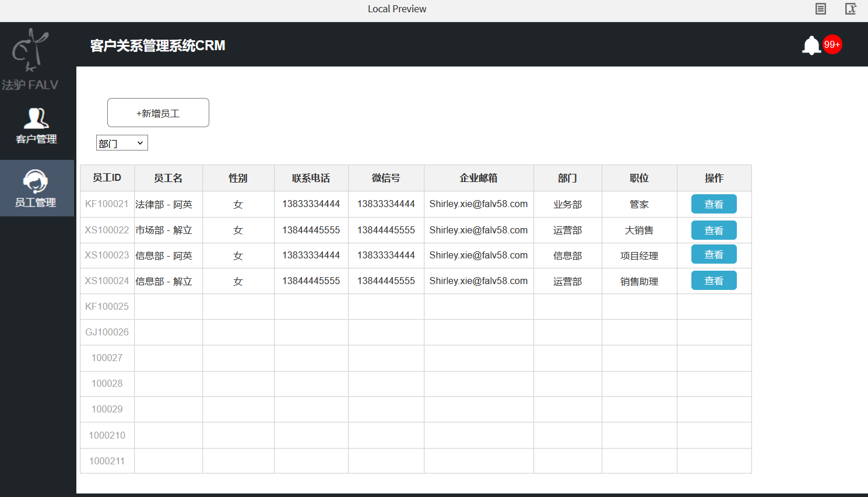The image size is (868, 497).
Task: Click email cell in row XS100024
Action: [479, 281]
